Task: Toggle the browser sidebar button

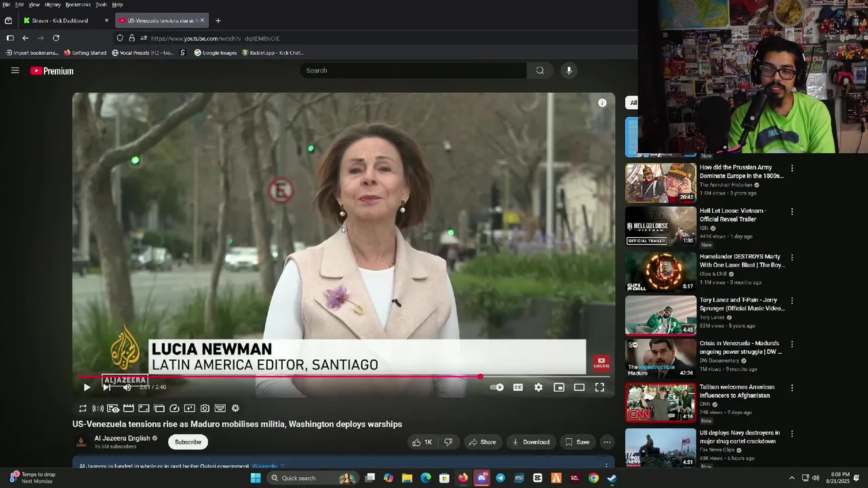Action: pyautogui.click(x=9, y=38)
